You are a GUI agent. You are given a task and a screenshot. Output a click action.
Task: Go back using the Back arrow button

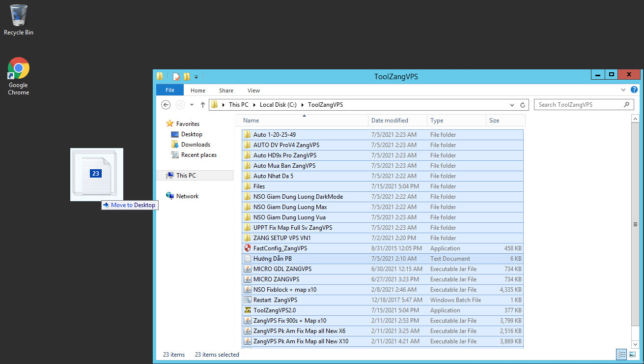tap(166, 105)
